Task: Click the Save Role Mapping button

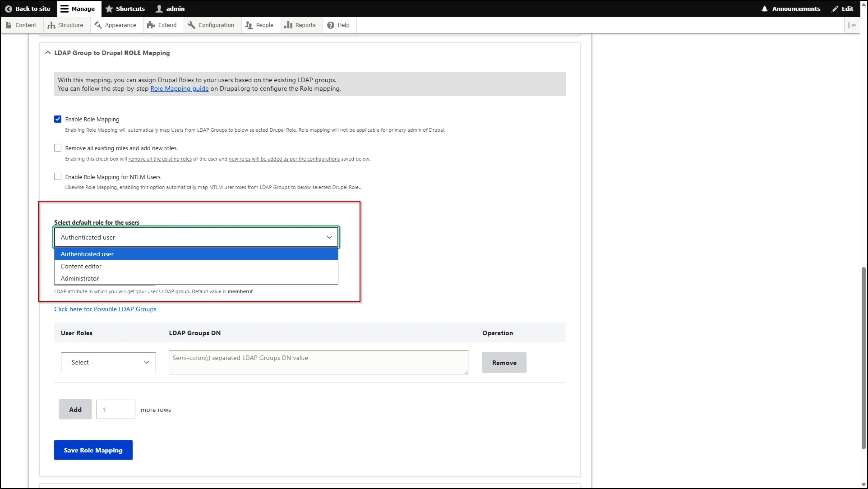Action: click(x=93, y=450)
